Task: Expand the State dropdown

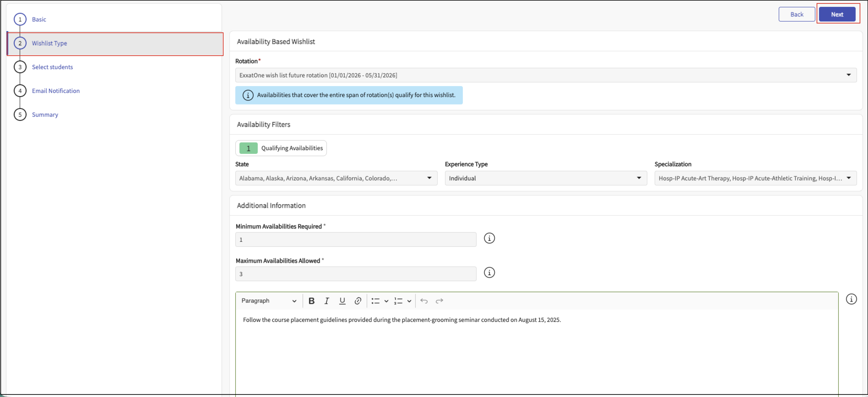Action: [336, 178]
